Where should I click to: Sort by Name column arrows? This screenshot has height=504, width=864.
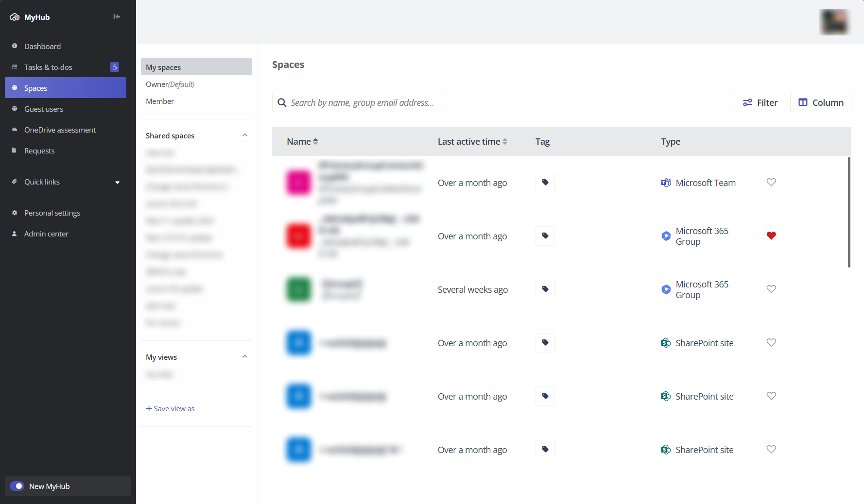[x=315, y=141]
